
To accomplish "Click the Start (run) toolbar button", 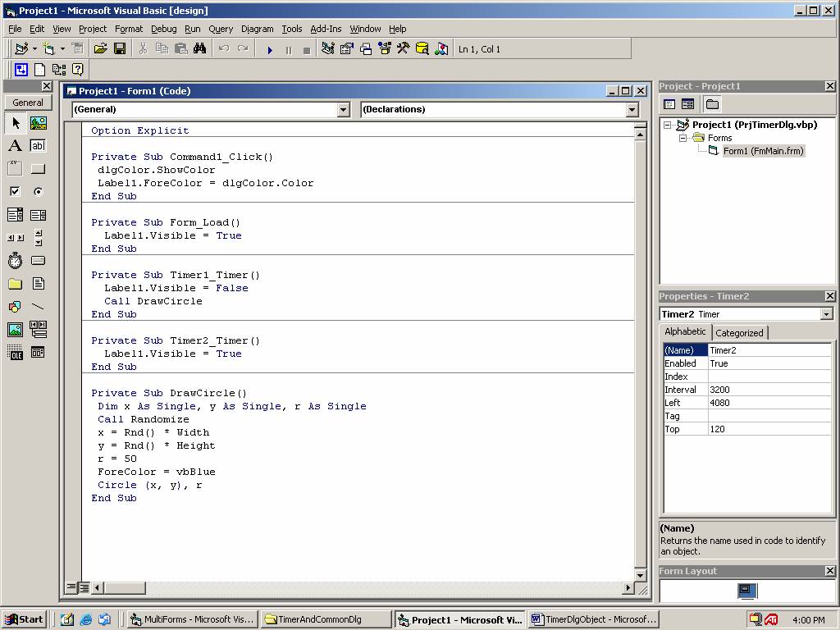I will [270, 49].
